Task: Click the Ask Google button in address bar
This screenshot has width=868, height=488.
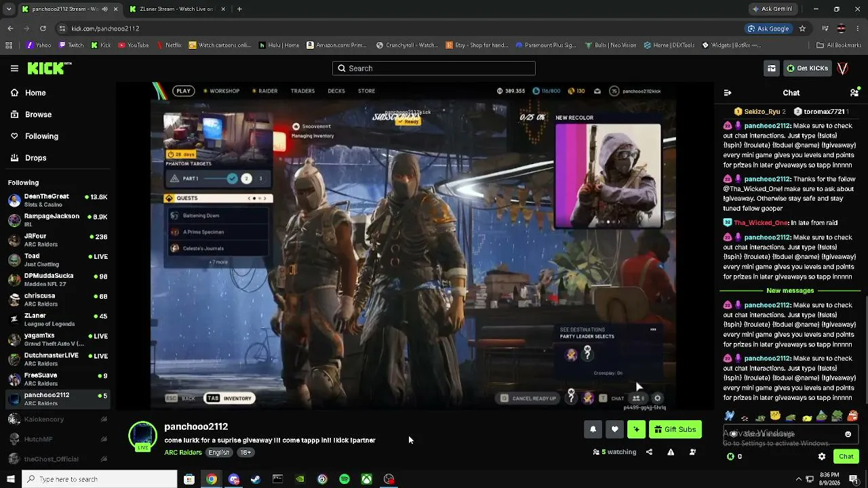Action: pyautogui.click(x=768, y=28)
